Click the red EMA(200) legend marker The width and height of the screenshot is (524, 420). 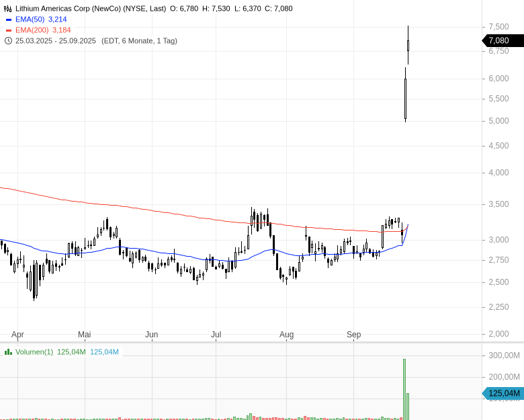click(x=9, y=30)
